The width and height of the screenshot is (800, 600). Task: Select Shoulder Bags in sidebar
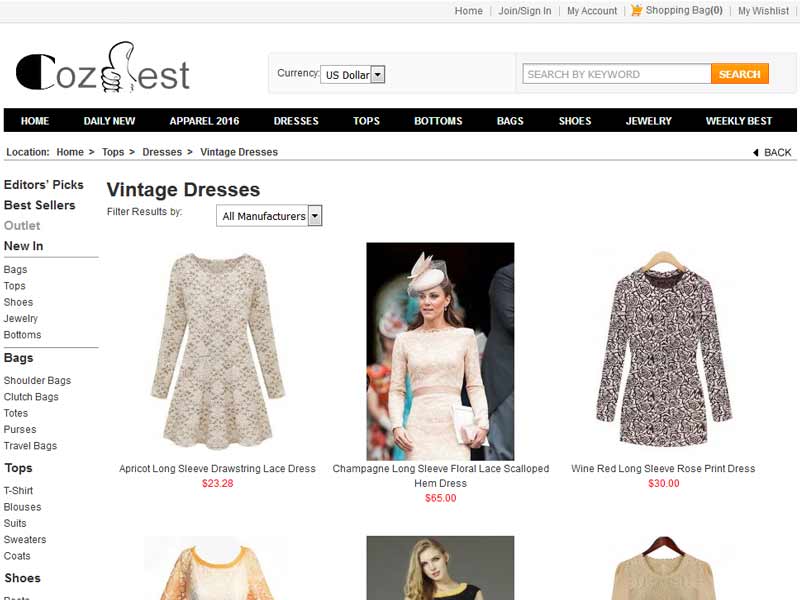[37, 380]
